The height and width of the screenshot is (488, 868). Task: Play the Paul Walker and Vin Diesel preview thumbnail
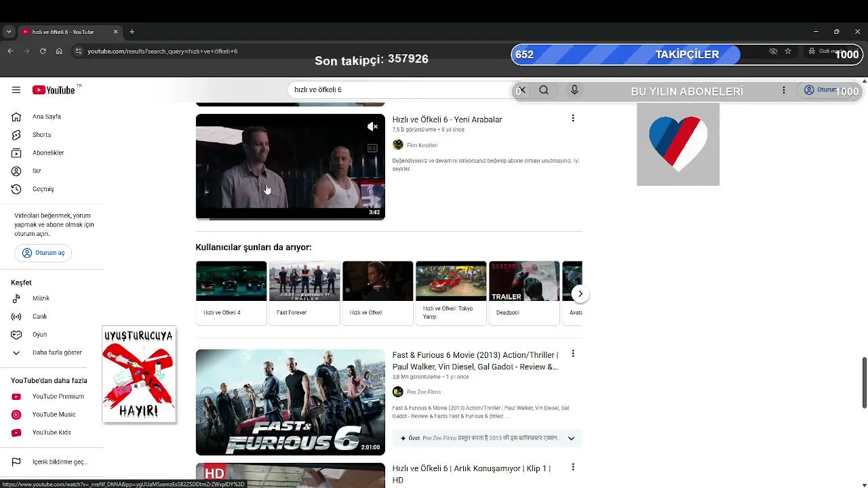pos(290,167)
